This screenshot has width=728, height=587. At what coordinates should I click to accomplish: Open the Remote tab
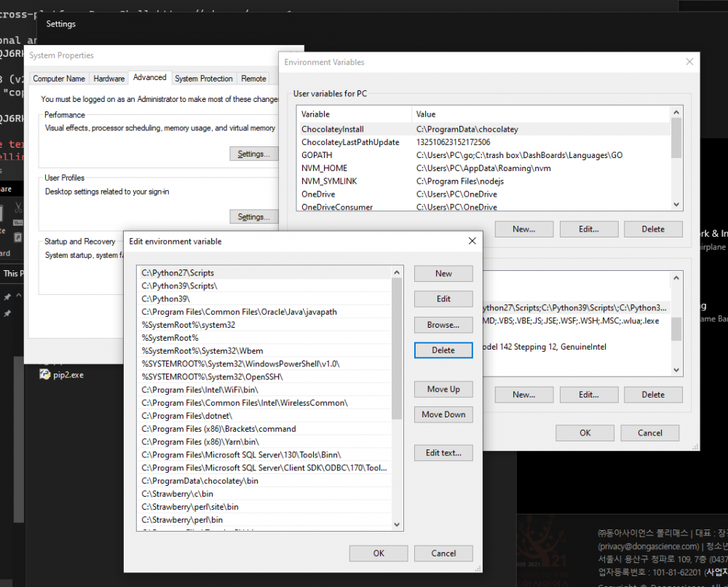pos(253,79)
